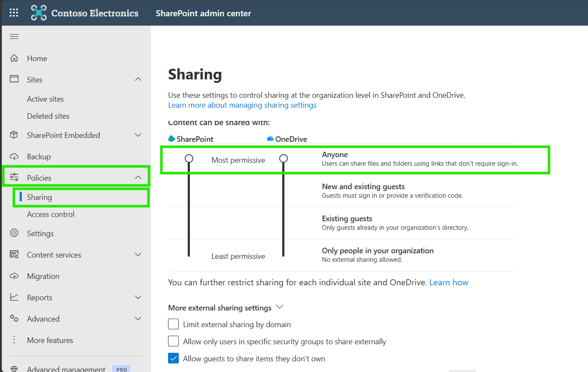Click New and existing guests sharing level
The image size is (588, 372).
coord(363,187)
